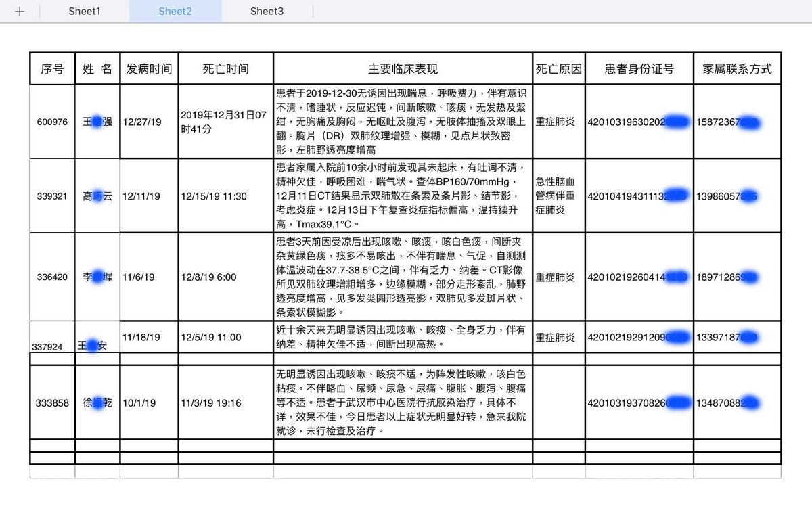The width and height of the screenshot is (812, 506).
Task: Select the 发病时间 header cell
Action: 149,69
